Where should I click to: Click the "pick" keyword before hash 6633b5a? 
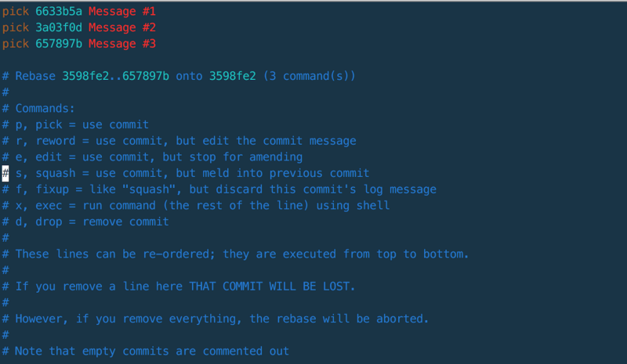click(16, 11)
